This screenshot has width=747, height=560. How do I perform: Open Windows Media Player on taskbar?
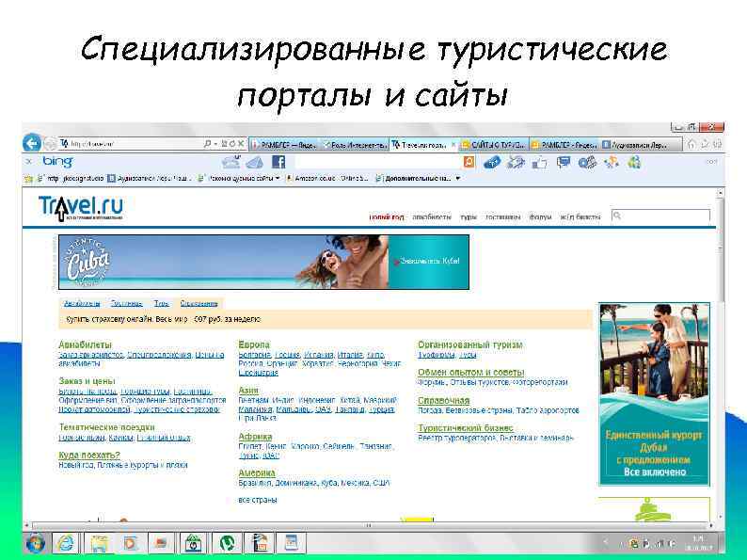point(130,543)
